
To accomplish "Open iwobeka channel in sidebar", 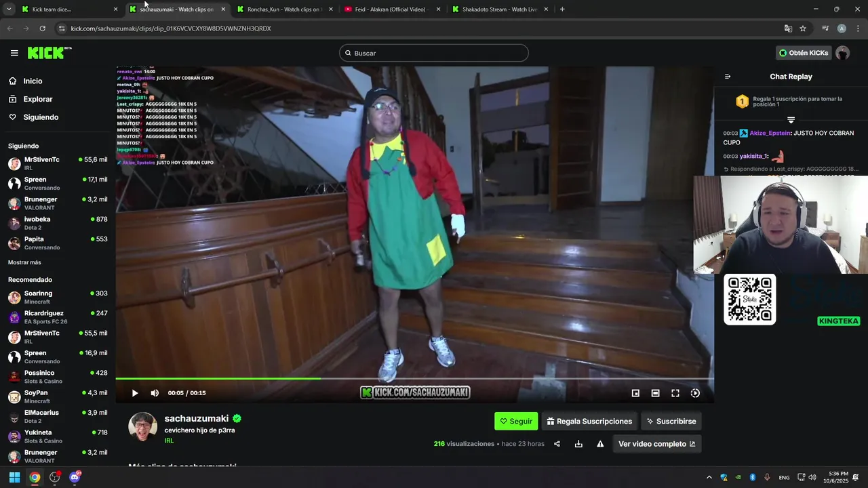I will [x=58, y=223].
